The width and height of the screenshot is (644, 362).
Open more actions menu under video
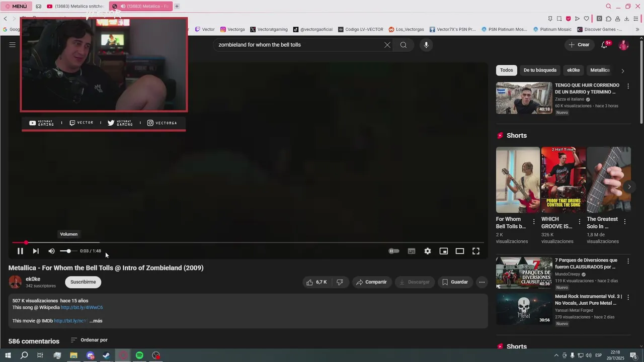(x=482, y=282)
